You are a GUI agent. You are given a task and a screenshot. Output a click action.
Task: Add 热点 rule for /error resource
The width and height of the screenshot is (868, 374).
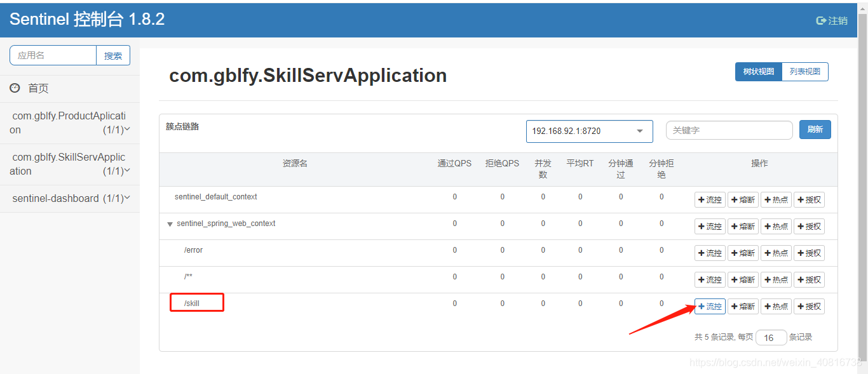point(776,253)
